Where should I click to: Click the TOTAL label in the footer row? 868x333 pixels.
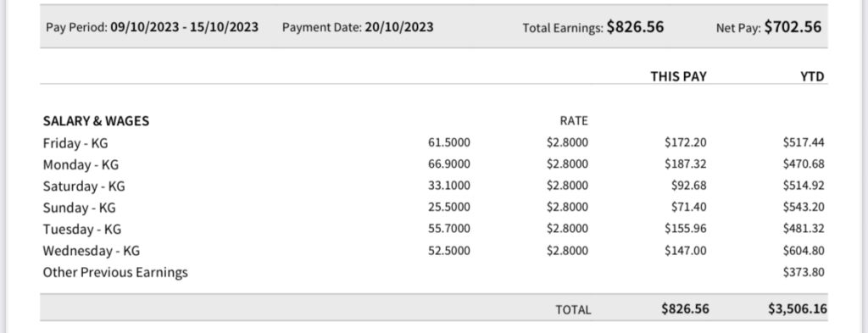coord(574,310)
